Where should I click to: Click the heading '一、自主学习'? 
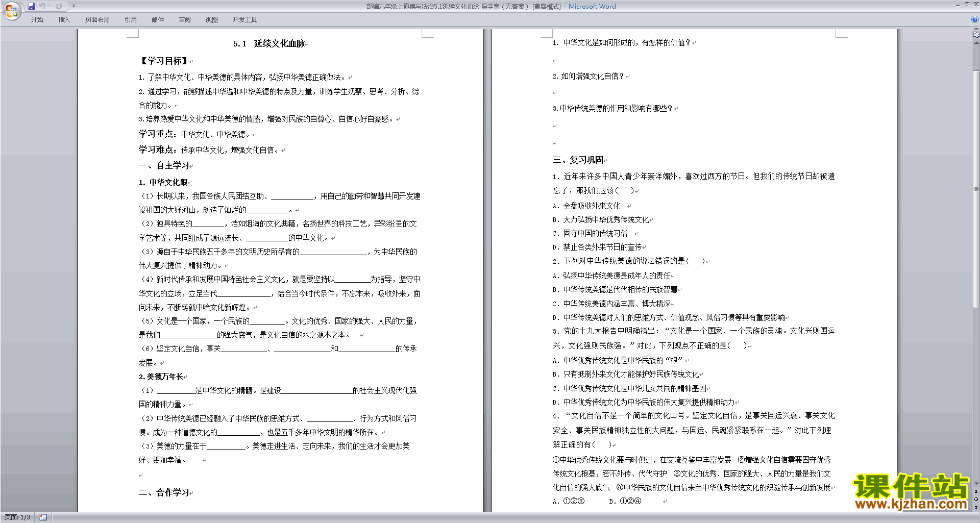[164, 165]
